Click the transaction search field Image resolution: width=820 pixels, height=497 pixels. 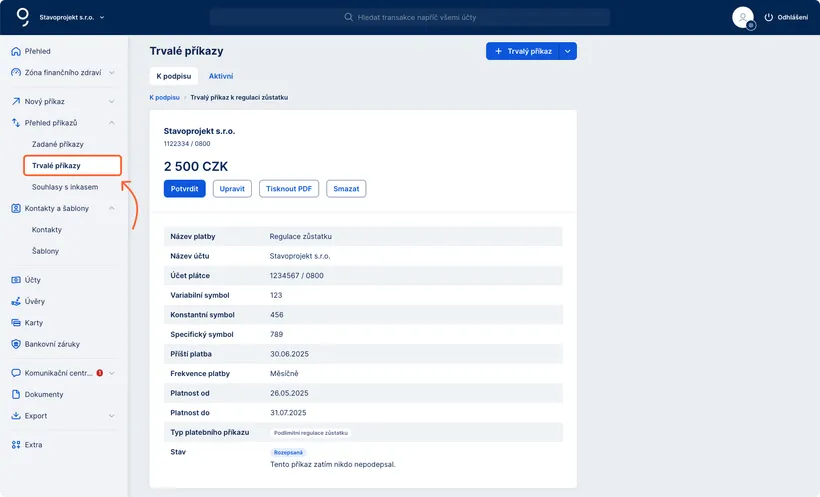click(x=410, y=17)
